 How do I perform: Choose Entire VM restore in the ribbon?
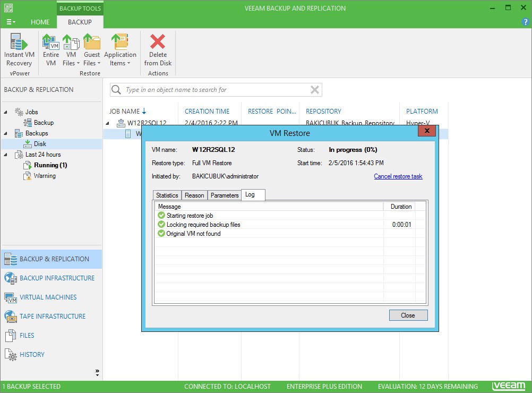pyautogui.click(x=51, y=50)
